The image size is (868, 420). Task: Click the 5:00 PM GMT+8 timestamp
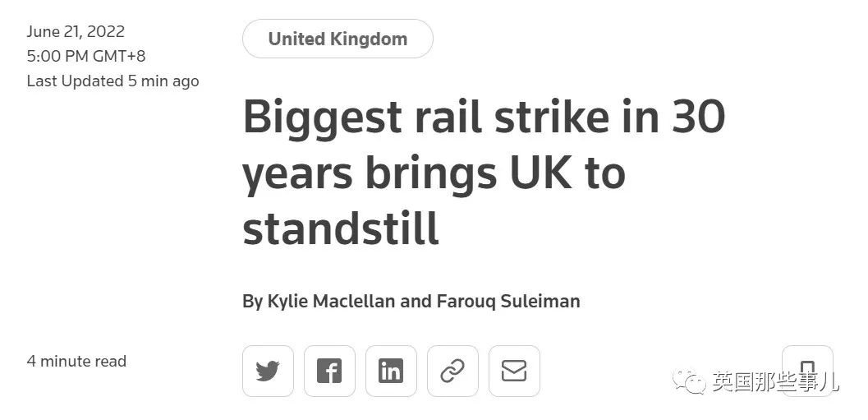click(x=86, y=56)
